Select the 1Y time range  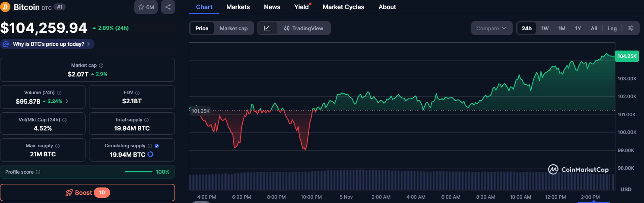tap(578, 28)
